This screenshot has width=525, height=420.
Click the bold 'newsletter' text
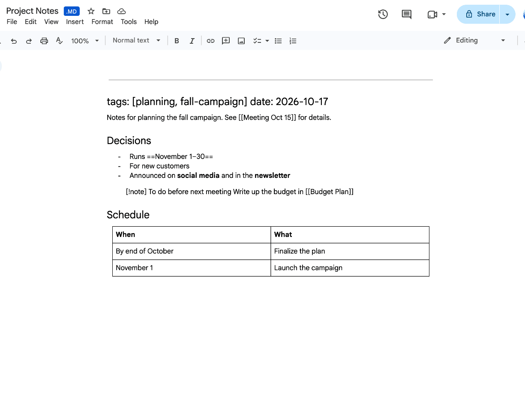[273, 175]
